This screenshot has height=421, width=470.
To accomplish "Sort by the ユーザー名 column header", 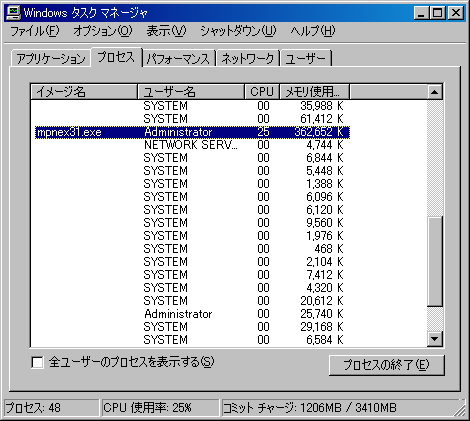I will (191, 92).
